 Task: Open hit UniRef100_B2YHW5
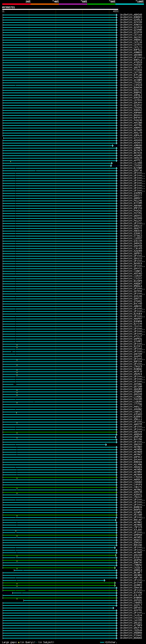point(131,168)
